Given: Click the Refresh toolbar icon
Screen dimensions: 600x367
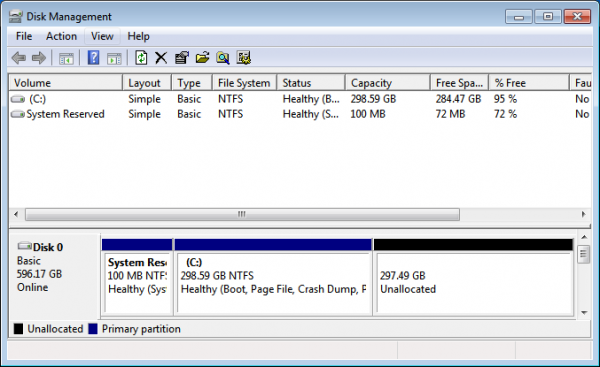Looking at the screenshot, I should coord(141,58).
